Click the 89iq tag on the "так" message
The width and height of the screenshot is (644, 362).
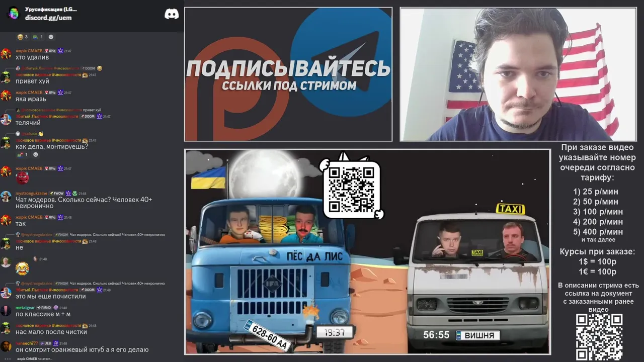50,217
